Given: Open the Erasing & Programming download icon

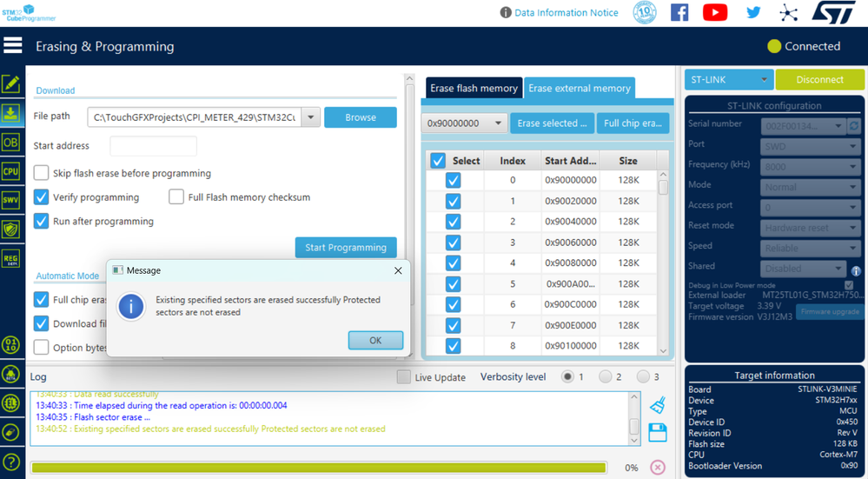Looking at the screenshot, I should pyautogui.click(x=11, y=114).
